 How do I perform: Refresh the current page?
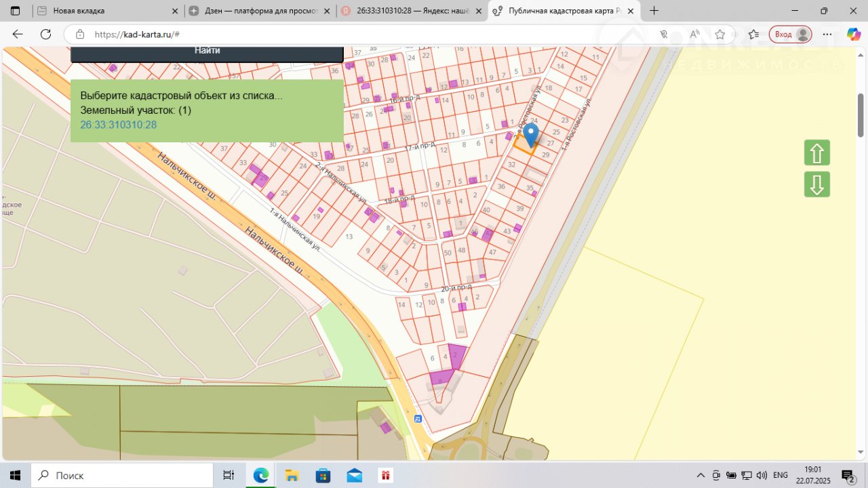pyautogui.click(x=45, y=35)
